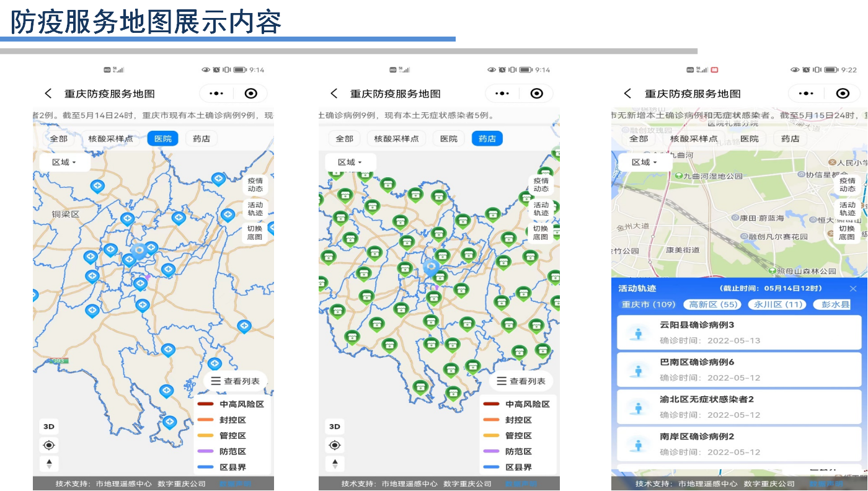This screenshot has height=491, width=868.
Task: Toggle 3D view on middle phone map
Action: coord(335,427)
